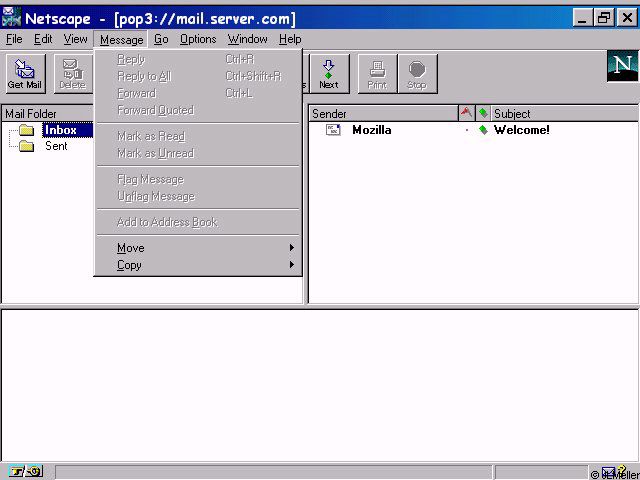The width and height of the screenshot is (640, 480).
Task: Click the Mozilla message envelope icon
Action: click(333, 130)
